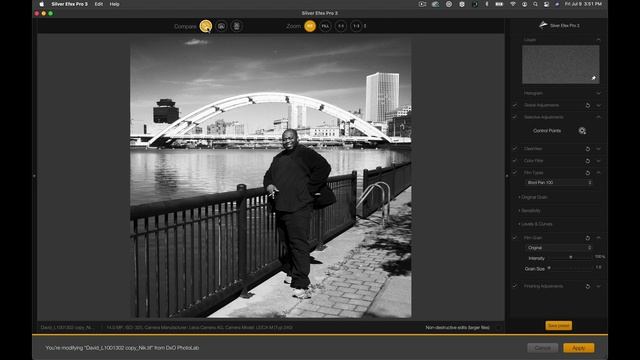
Task: Disable the Film Grain checkmark
Action: [x=515, y=237]
